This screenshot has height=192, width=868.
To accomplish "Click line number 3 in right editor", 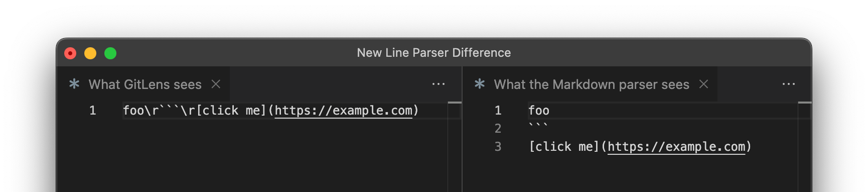I will tap(498, 147).
